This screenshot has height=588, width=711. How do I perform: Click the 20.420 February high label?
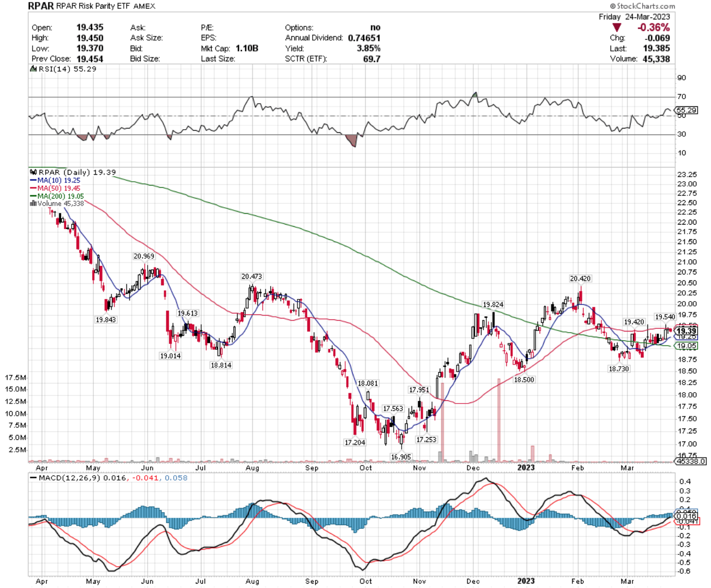pos(580,278)
